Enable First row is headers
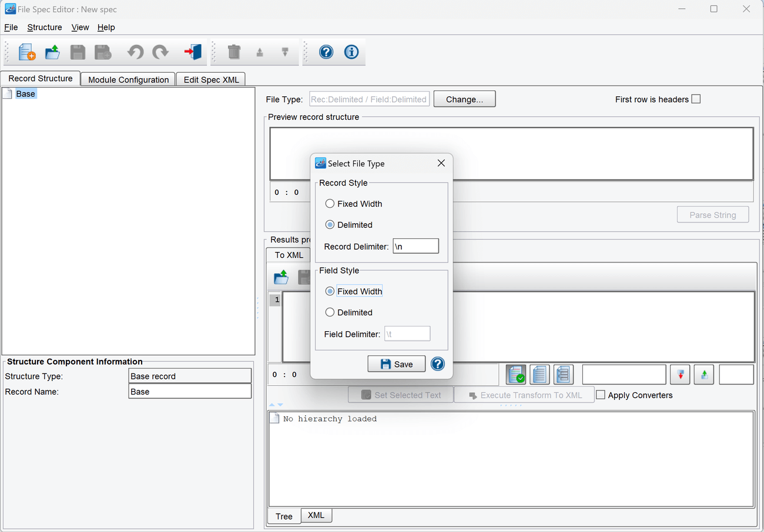The image size is (764, 532). click(696, 99)
